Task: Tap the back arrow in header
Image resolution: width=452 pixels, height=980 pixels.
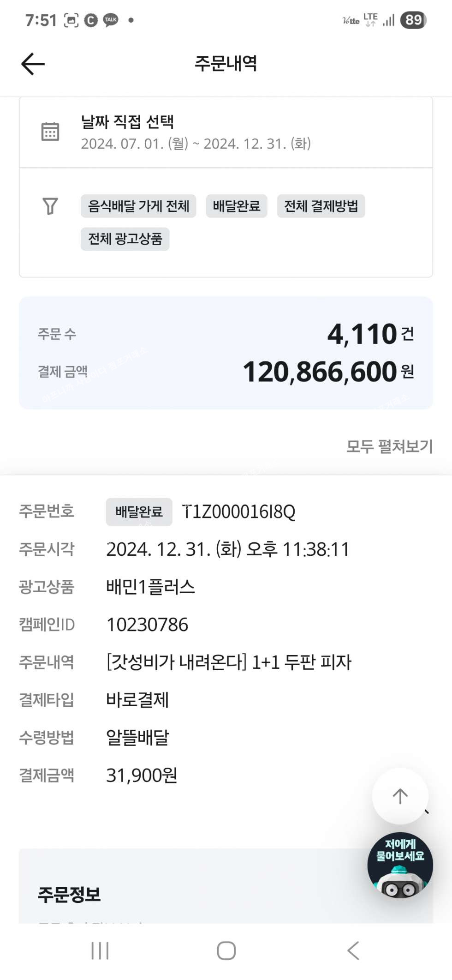Action: [x=33, y=64]
